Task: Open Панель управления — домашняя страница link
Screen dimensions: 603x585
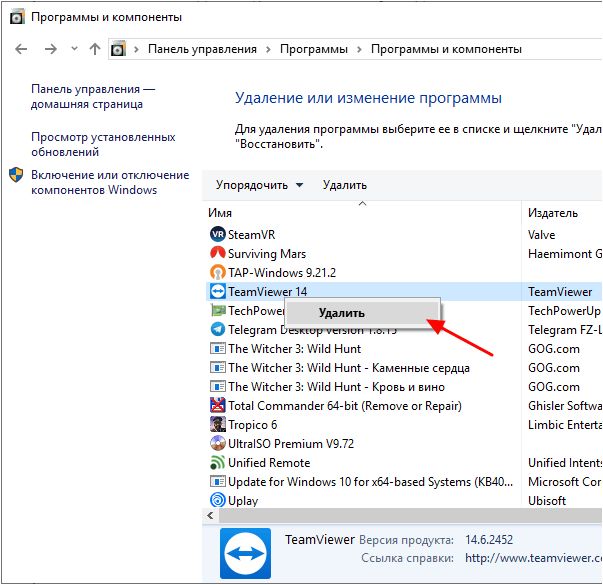Action: pyautogui.click(x=93, y=97)
